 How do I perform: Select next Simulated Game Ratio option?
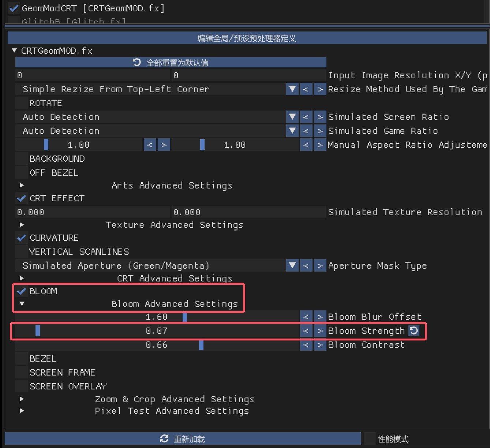click(320, 131)
